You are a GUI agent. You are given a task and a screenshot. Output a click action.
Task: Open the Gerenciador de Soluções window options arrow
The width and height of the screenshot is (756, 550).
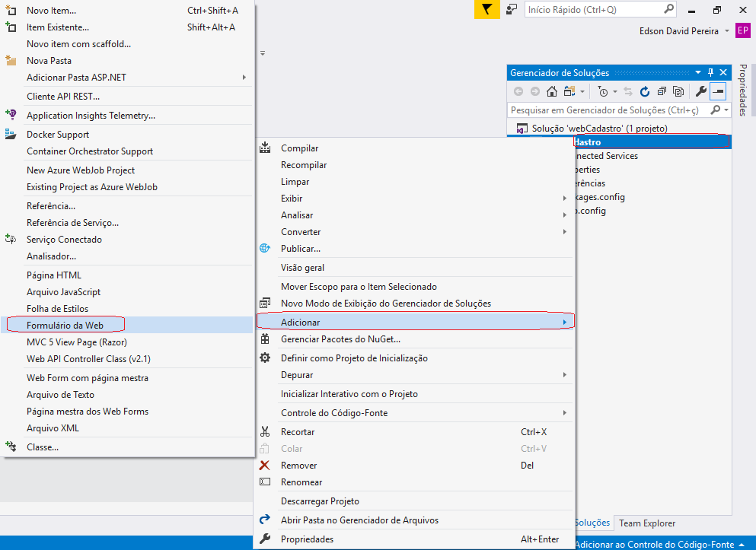(x=697, y=72)
